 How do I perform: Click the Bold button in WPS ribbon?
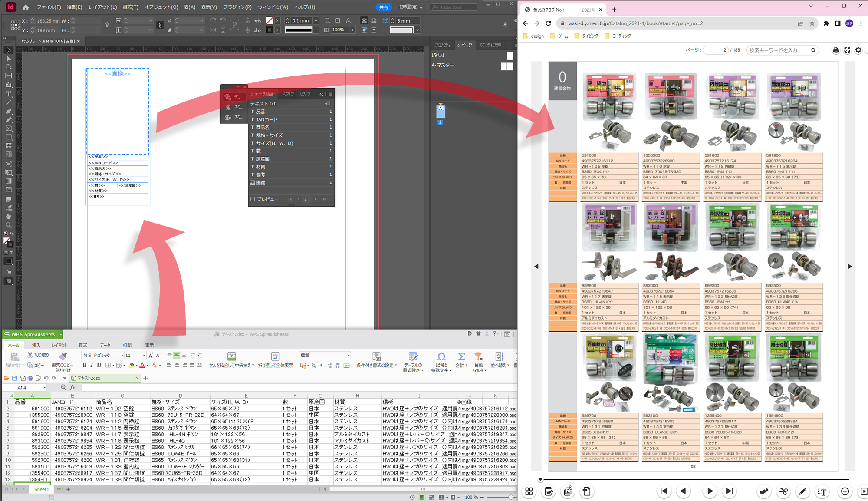85,365
